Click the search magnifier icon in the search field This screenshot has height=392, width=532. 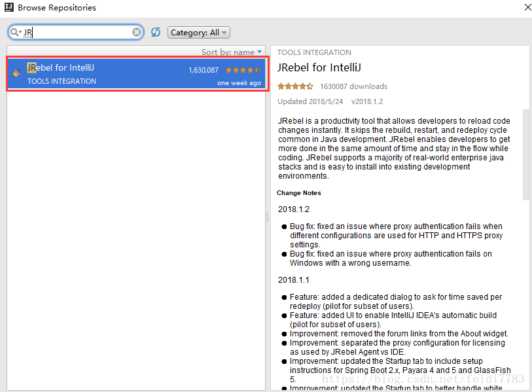pyautogui.click(x=14, y=32)
